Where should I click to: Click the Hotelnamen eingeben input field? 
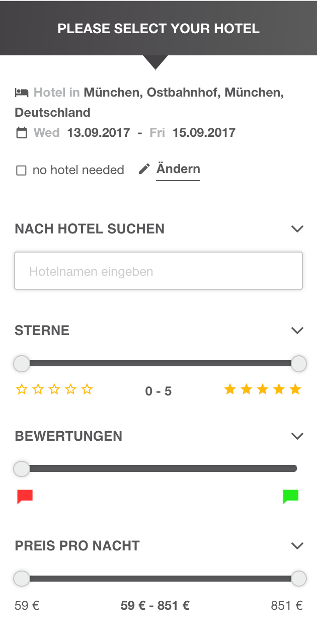(158, 270)
